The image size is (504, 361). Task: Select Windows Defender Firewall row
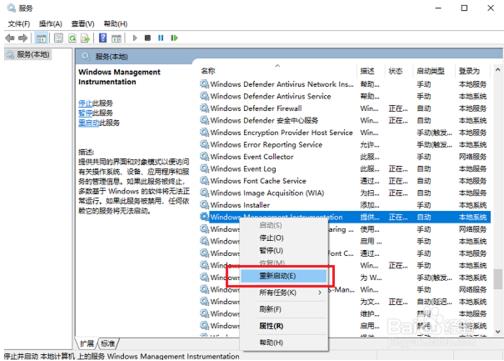(x=345, y=108)
